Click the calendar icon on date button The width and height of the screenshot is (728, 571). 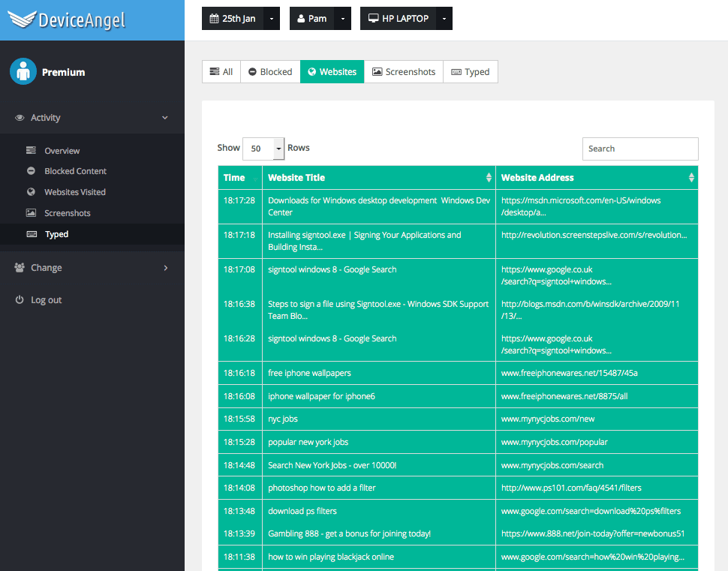(214, 19)
